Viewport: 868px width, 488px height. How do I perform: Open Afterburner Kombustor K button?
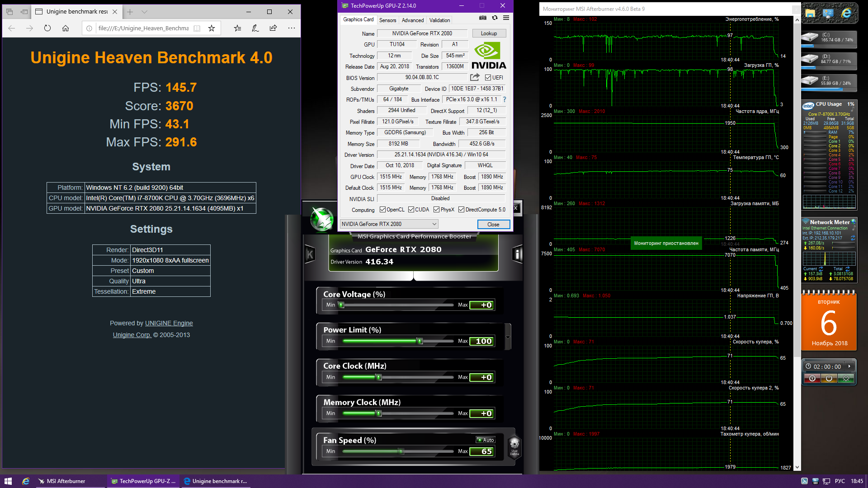(310, 254)
